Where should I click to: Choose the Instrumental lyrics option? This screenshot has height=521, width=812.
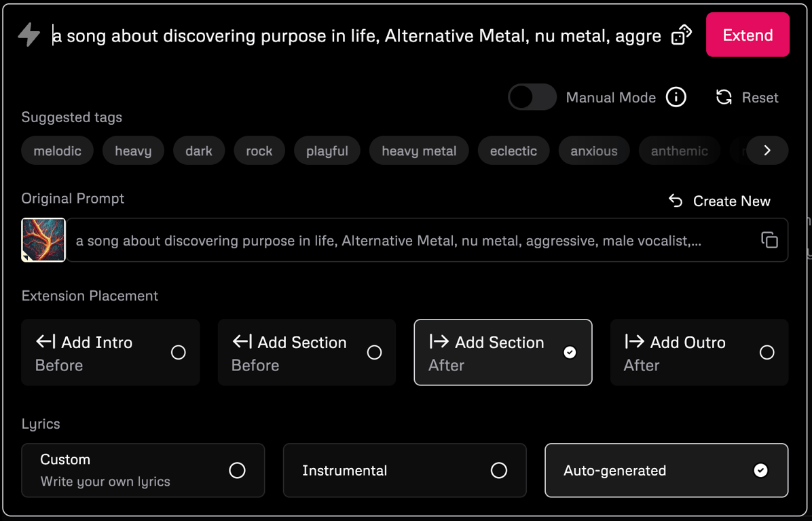pos(405,470)
